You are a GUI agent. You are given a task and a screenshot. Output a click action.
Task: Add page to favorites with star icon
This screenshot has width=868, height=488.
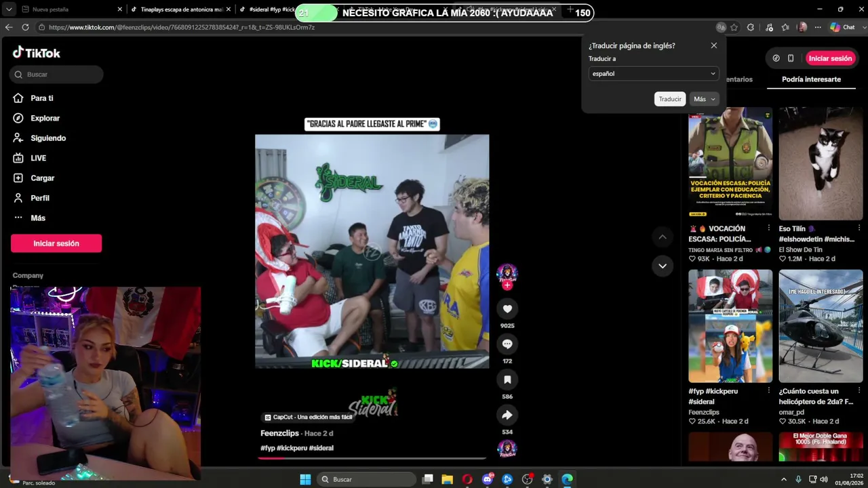tap(734, 27)
